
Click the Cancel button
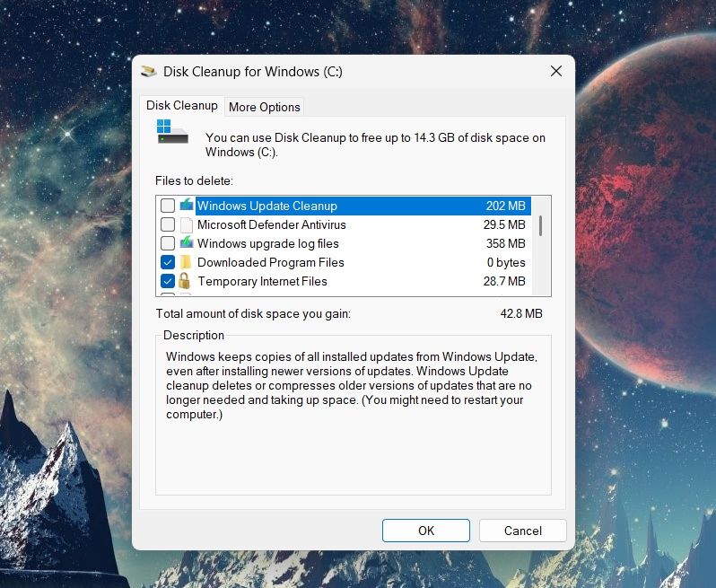click(523, 531)
